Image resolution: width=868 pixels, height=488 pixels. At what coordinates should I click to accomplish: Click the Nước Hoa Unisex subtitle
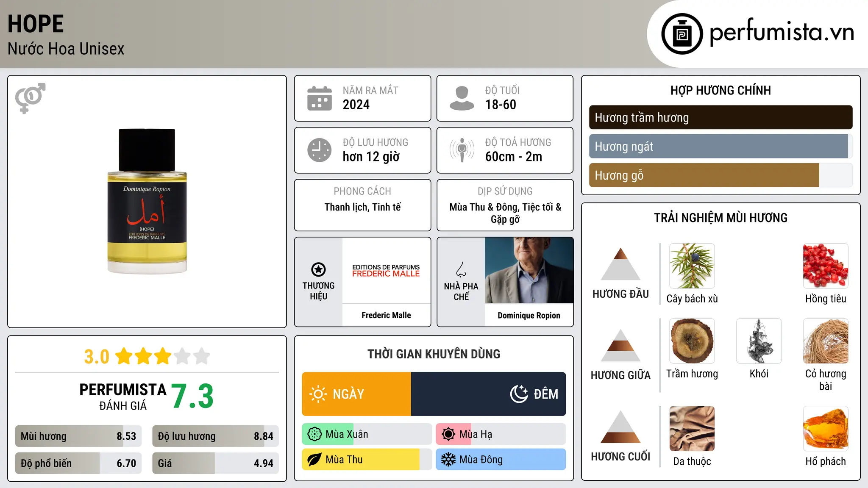pos(66,49)
